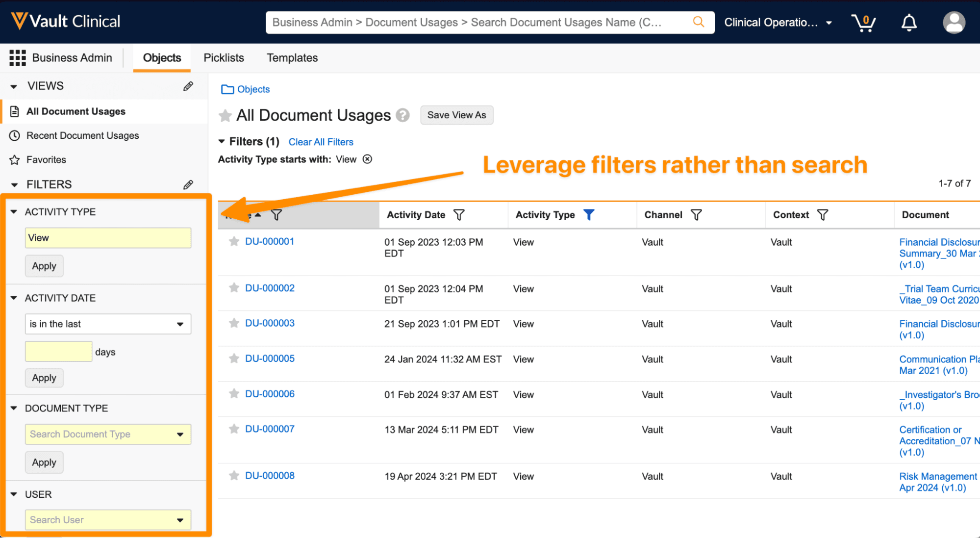
Task: Open the Risk Management document link
Action: pos(938,482)
